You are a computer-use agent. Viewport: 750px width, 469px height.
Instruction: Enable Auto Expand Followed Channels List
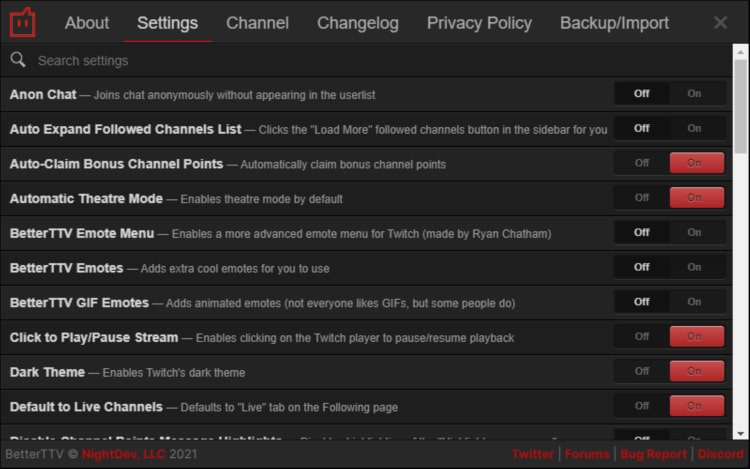[696, 129]
